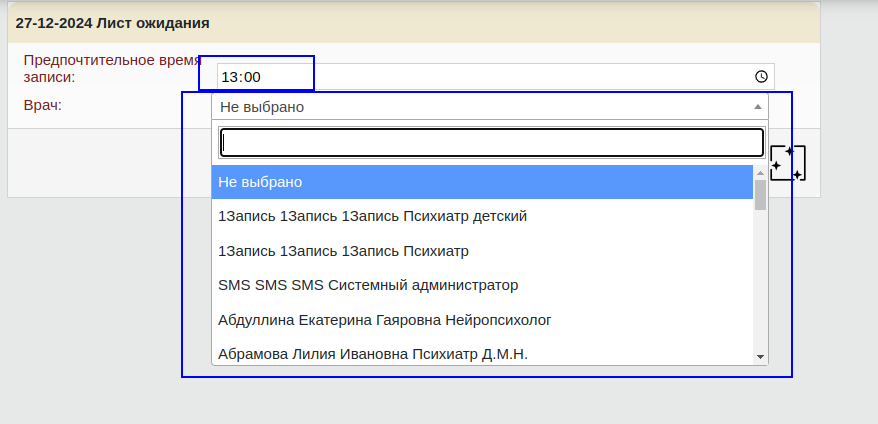Select 'Абрамова Лилия Ивановна Психиатр Д.М.Н.'
878x424 pixels.
(373, 353)
